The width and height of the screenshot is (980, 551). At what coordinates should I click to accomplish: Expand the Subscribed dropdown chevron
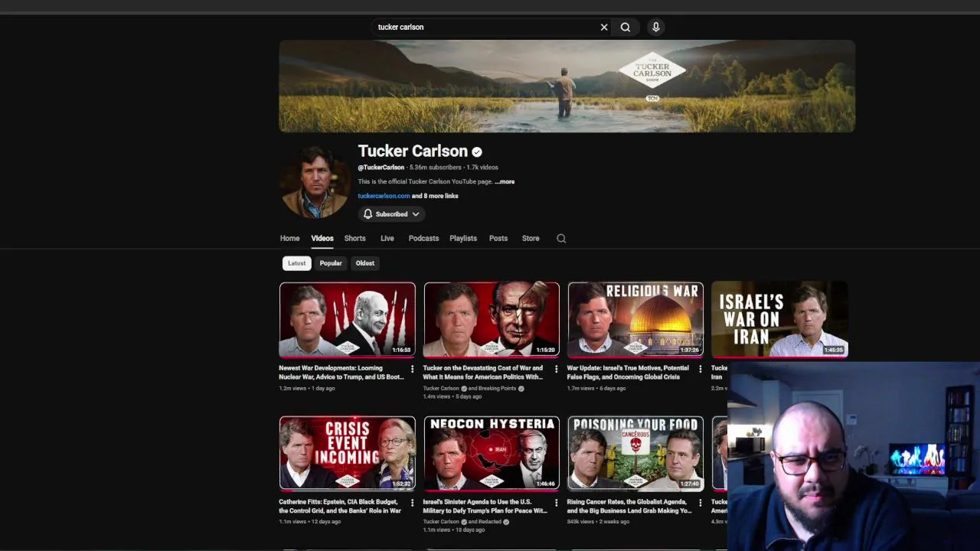[x=416, y=214]
